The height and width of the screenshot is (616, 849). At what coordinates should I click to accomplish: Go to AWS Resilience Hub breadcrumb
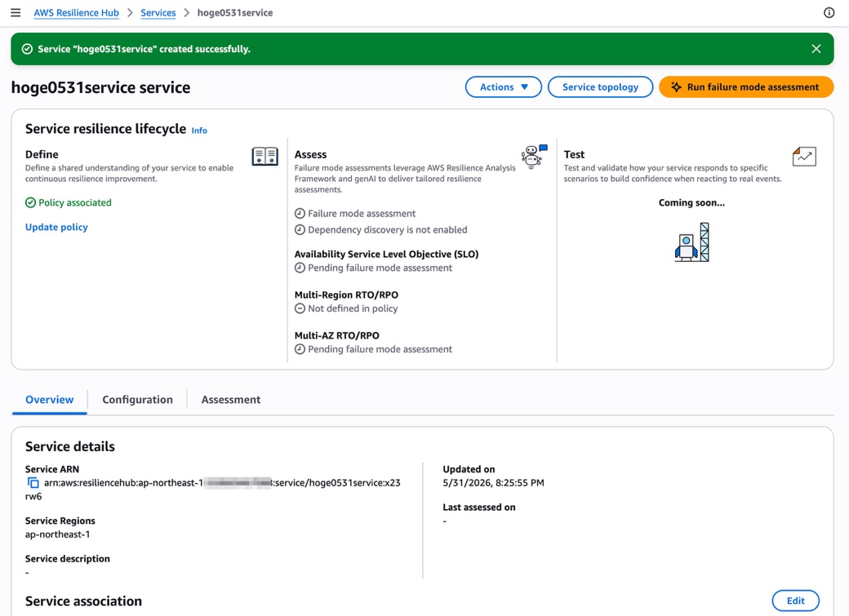click(77, 12)
